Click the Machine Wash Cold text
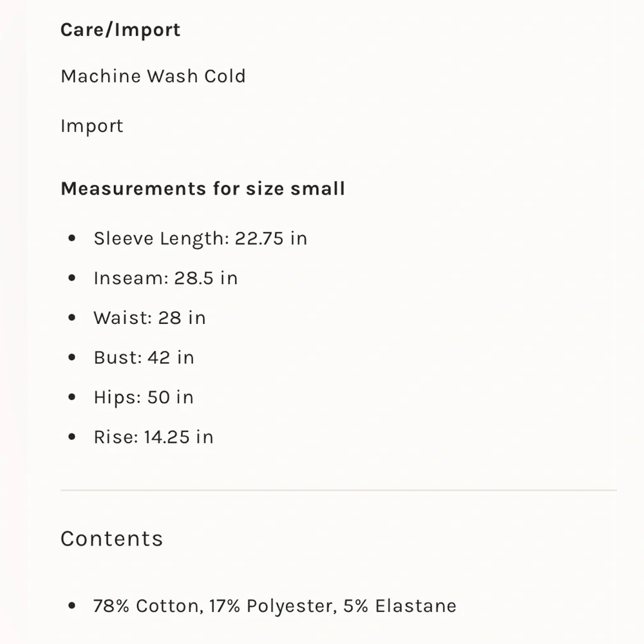 point(153,76)
